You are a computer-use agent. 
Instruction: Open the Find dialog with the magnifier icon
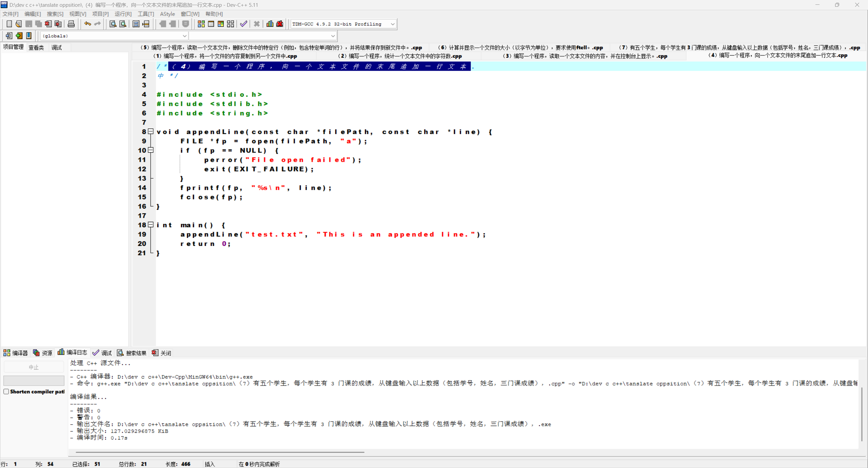(113, 24)
